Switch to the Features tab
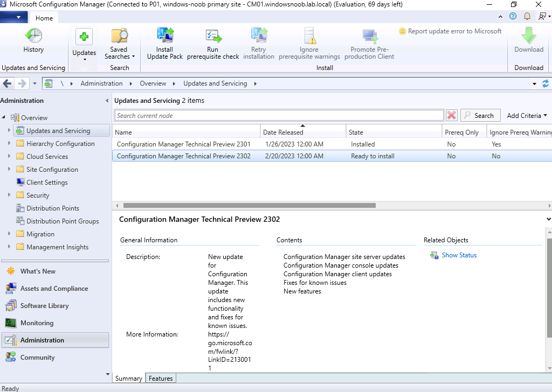Image resolution: width=552 pixels, height=392 pixels. (161, 379)
